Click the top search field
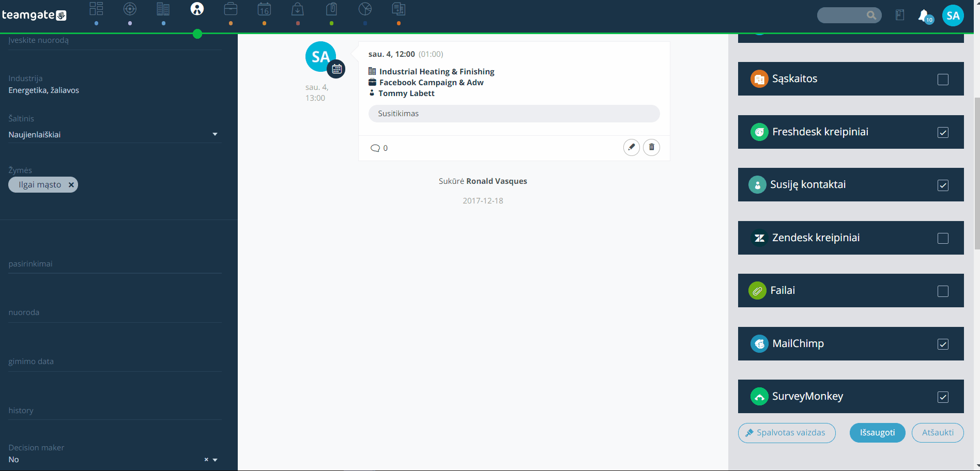The height and width of the screenshot is (471, 980). 849,15
